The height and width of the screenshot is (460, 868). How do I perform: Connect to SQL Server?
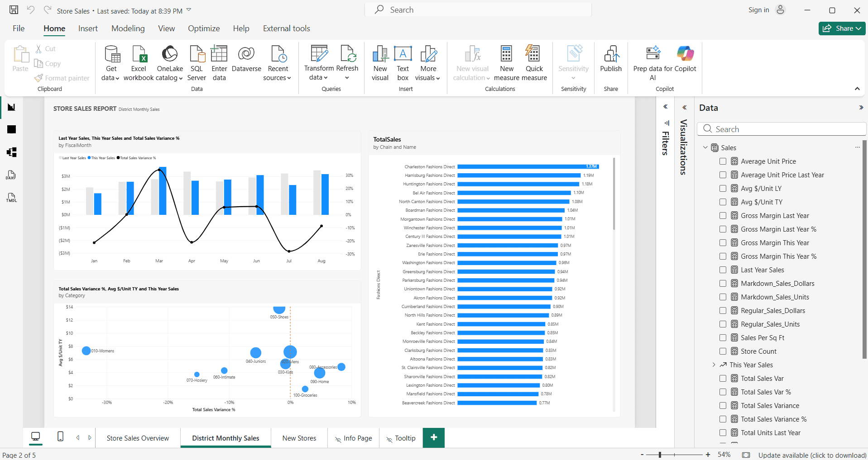click(x=197, y=63)
